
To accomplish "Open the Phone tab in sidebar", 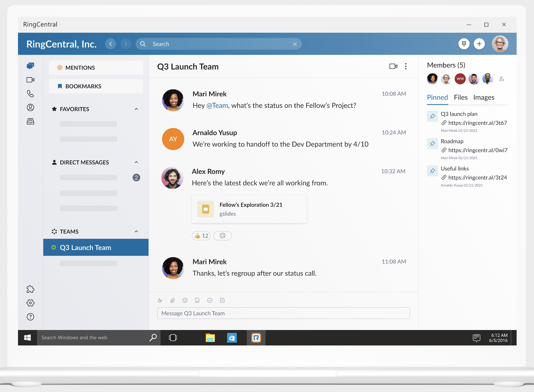I will 30,94.
